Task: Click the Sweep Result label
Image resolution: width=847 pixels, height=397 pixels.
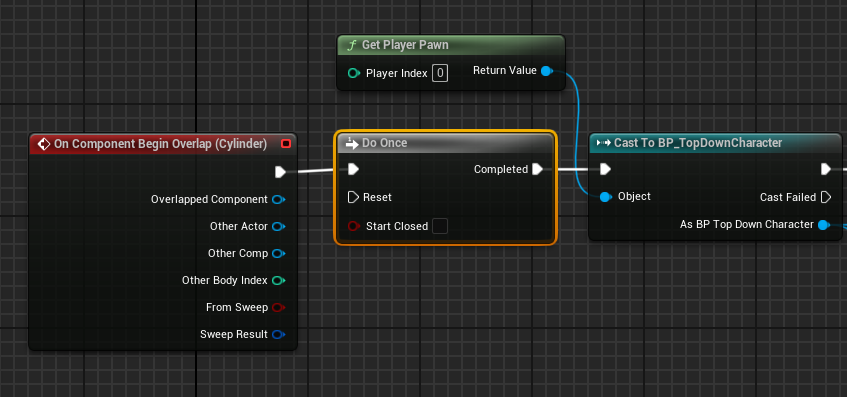Action: coord(234,334)
